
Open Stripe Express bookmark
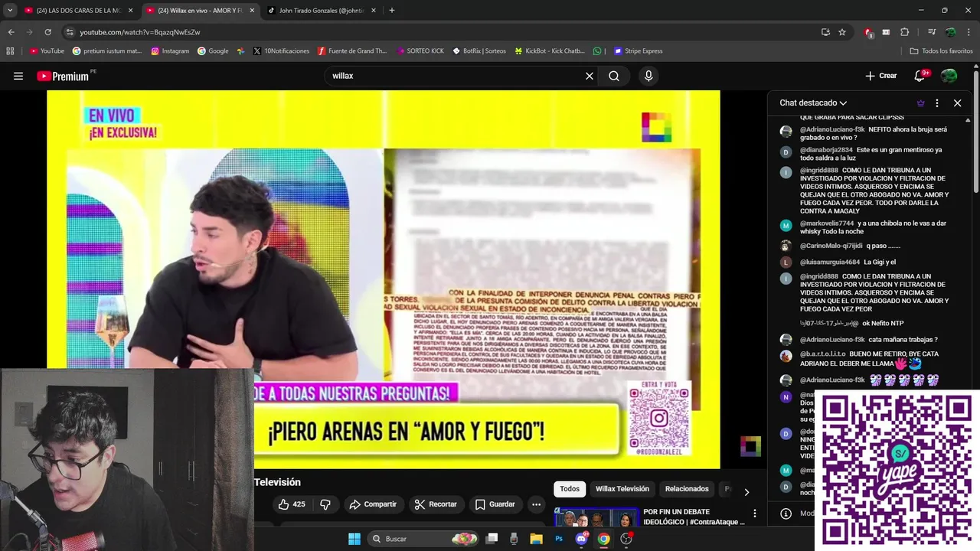coord(638,51)
